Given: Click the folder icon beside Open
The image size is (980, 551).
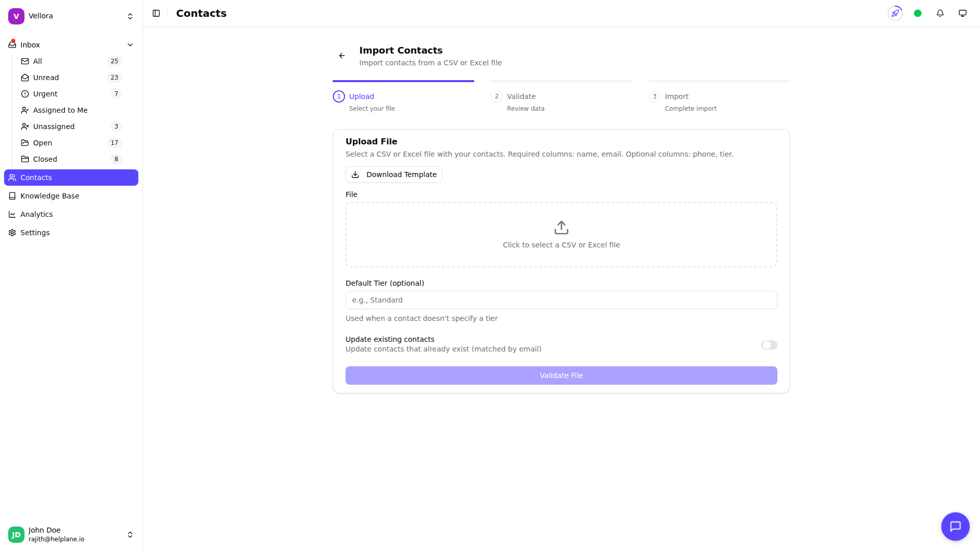Looking at the screenshot, I should point(25,143).
